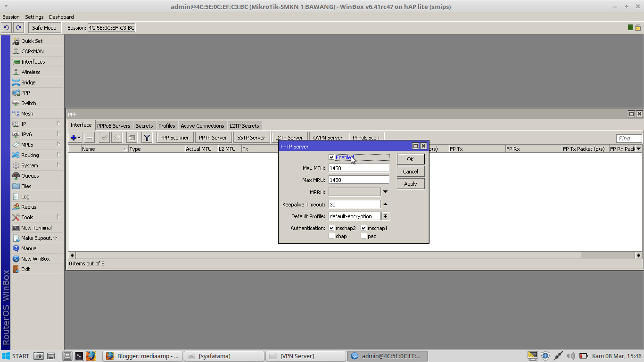Click the enable (checkmark) button in PPP toolbar
This screenshot has height=362, width=644.
click(x=104, y=138)
